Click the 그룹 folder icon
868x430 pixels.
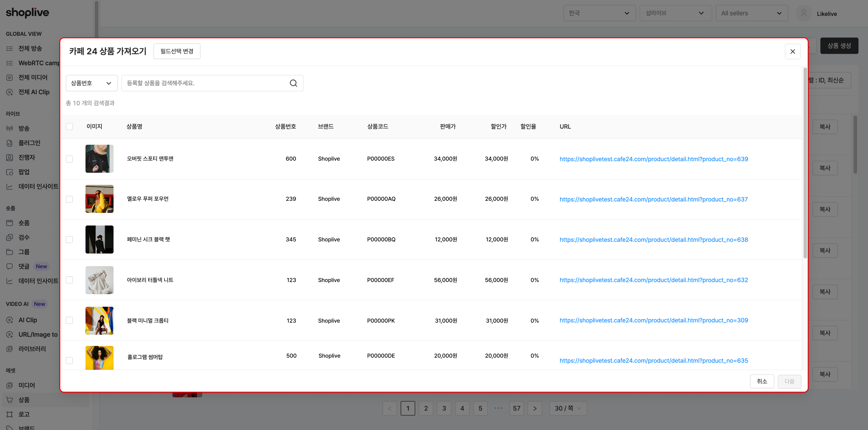pyautogui.click(x=9, y=252)
